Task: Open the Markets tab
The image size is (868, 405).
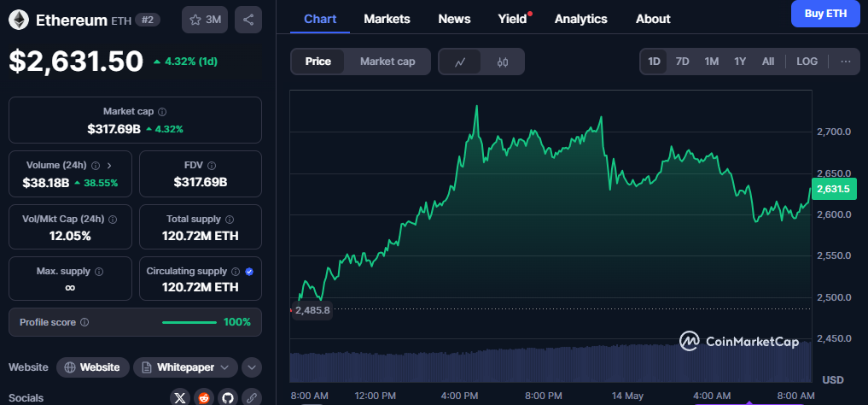Action: [387, 19]
